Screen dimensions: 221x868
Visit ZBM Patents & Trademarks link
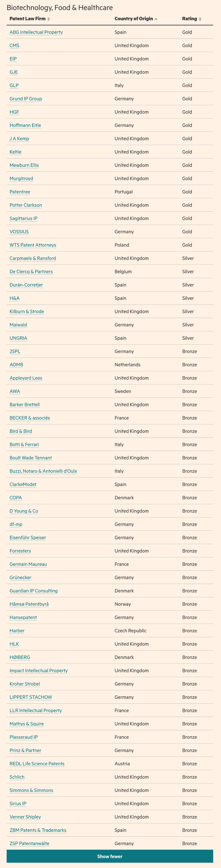tap(38, 830)
